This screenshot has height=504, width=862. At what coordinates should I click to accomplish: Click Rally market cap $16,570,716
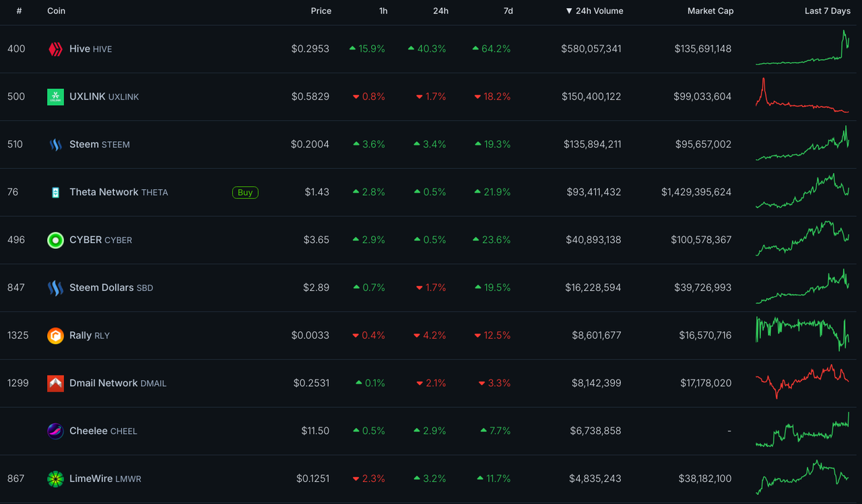705,336
